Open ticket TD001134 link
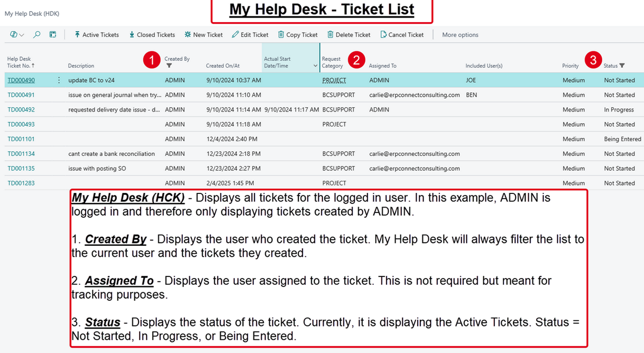644x353 pixels. click(x=21, y=154)
